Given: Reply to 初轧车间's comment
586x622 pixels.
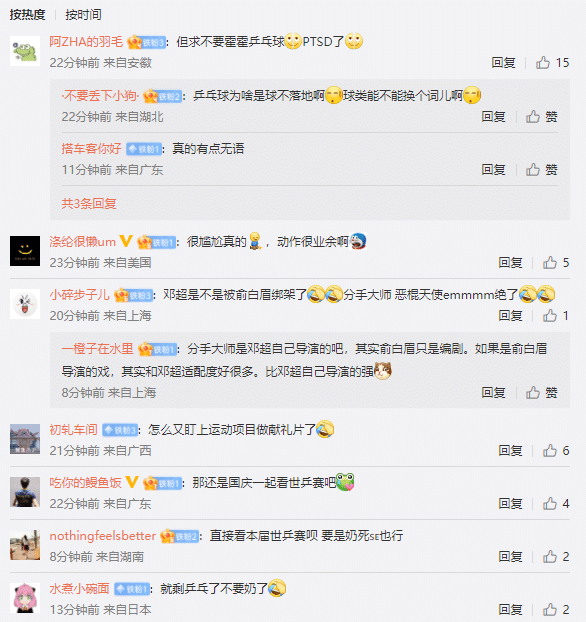Looking at the screenshot, I should pos(510,451).
